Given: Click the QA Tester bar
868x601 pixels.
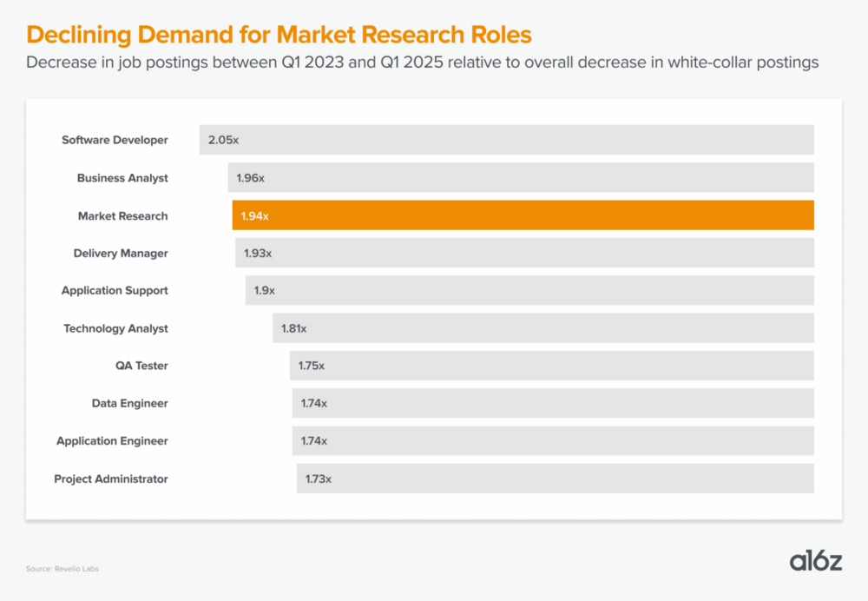Looking at the screenshot, I should click(552, 366).
